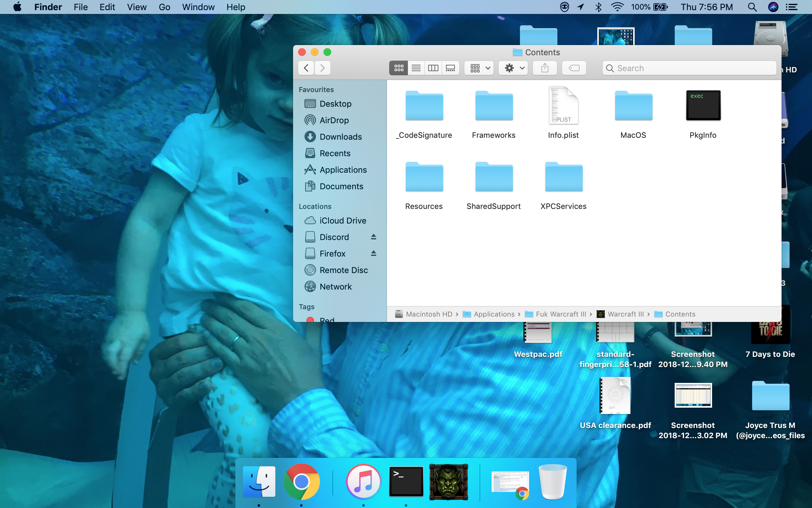The height and width of the screenshot is (508, 812).
Task: Open the MacOS folder
Action: (x=633, y=106)
